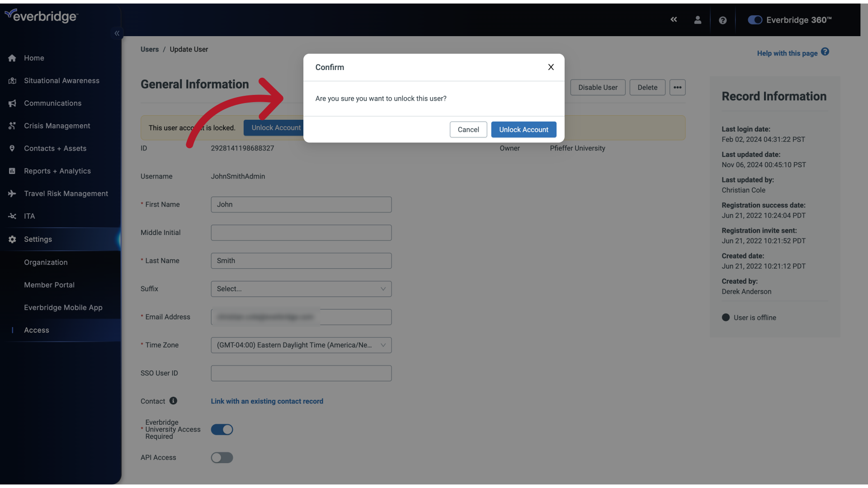Click Link with an existing contact record
Image resolution: width=868 pixels, height=488 pixels.
click(x=267, y=401)
